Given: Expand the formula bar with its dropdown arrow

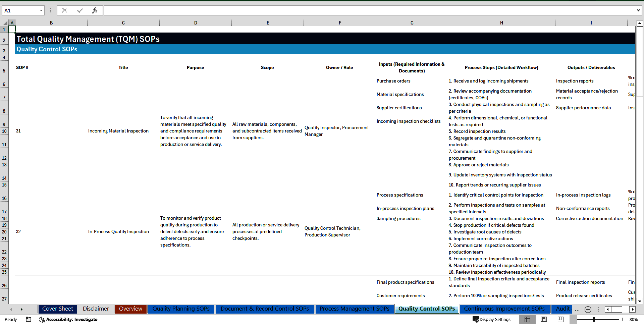Looking at the screenshot, I should (x=638, y=10).
